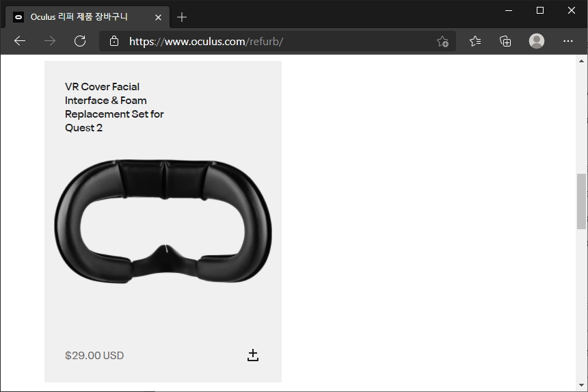Open the VR Cover Facial Interface product title
Viewport: 588px width, 392px height.
tap(114, 107)
